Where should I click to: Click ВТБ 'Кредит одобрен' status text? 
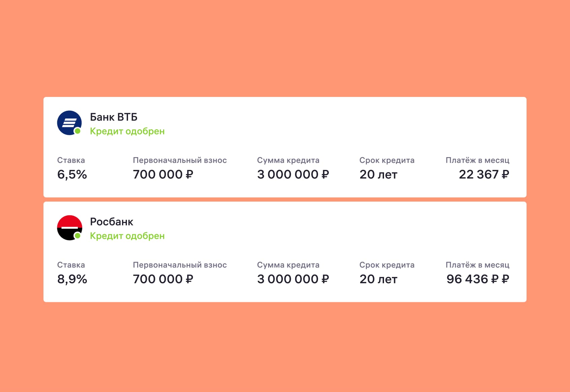coord(127,131)
